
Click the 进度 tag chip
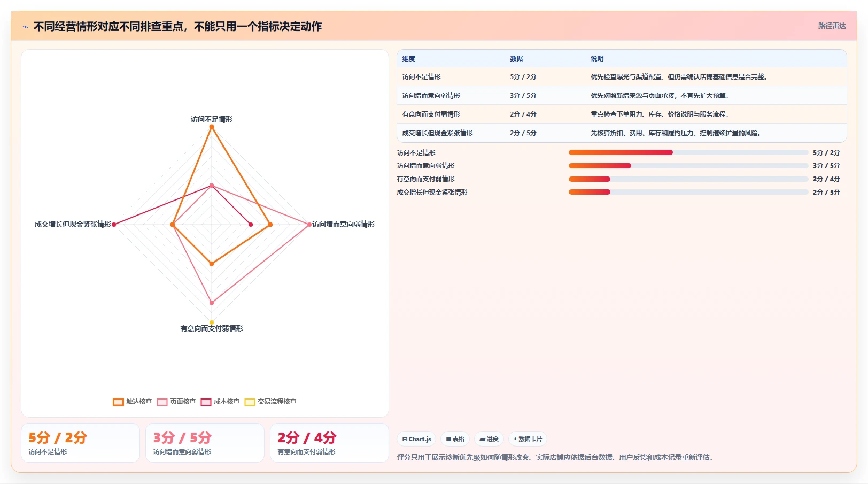point(489,439)
